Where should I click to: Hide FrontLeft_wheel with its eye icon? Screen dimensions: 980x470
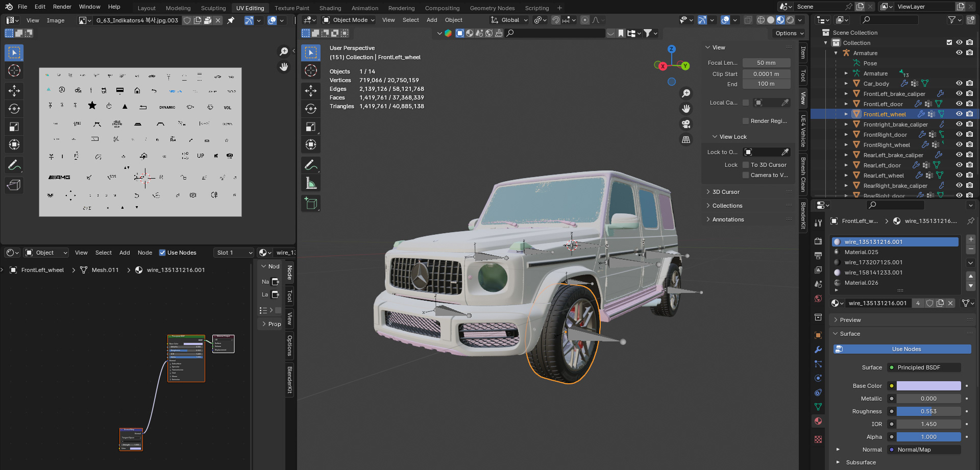pos(959,114)
